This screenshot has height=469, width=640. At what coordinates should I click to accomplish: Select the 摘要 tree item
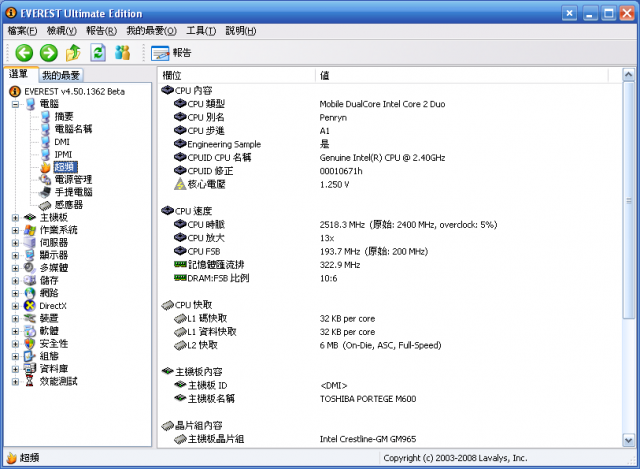(64, 117)
